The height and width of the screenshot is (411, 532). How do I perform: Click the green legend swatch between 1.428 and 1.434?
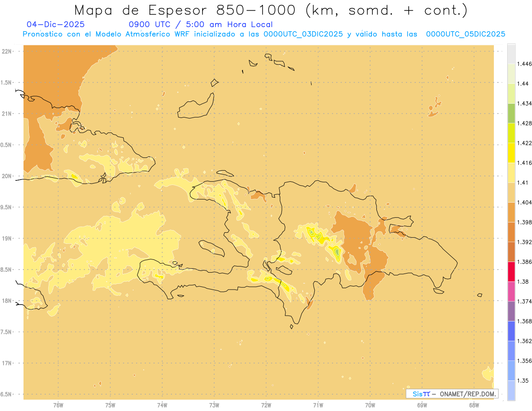[511, 113]
